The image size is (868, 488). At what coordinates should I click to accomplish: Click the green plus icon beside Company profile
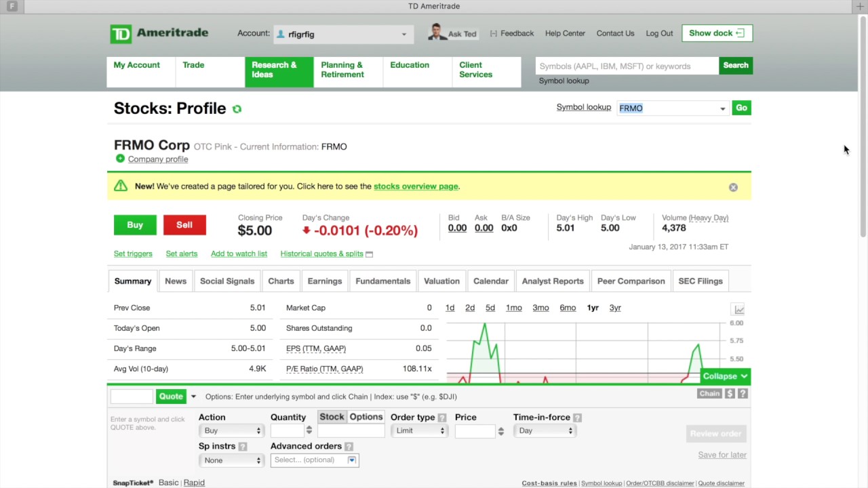coord(120,159)
